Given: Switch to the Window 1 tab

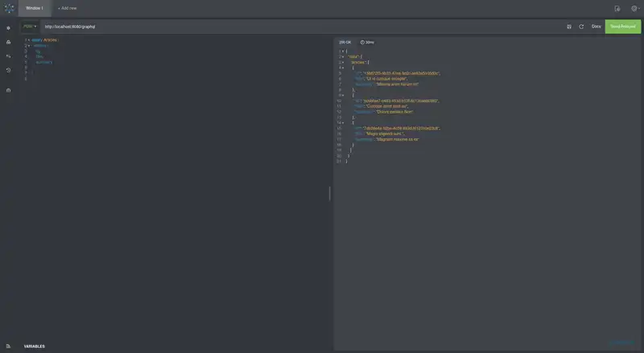Looking at the screenshot, I should tap(35, 8).
